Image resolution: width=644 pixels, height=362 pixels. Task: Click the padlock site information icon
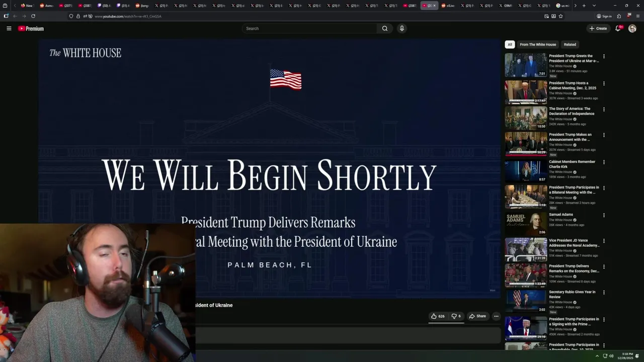point(78,16)
